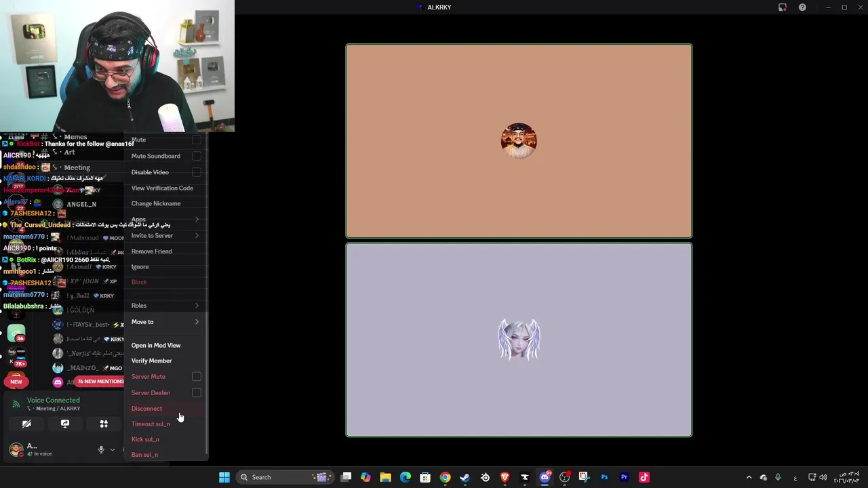Open Discord from the taskbar
The height and width of the screenshot is (488, 868).
545,477
